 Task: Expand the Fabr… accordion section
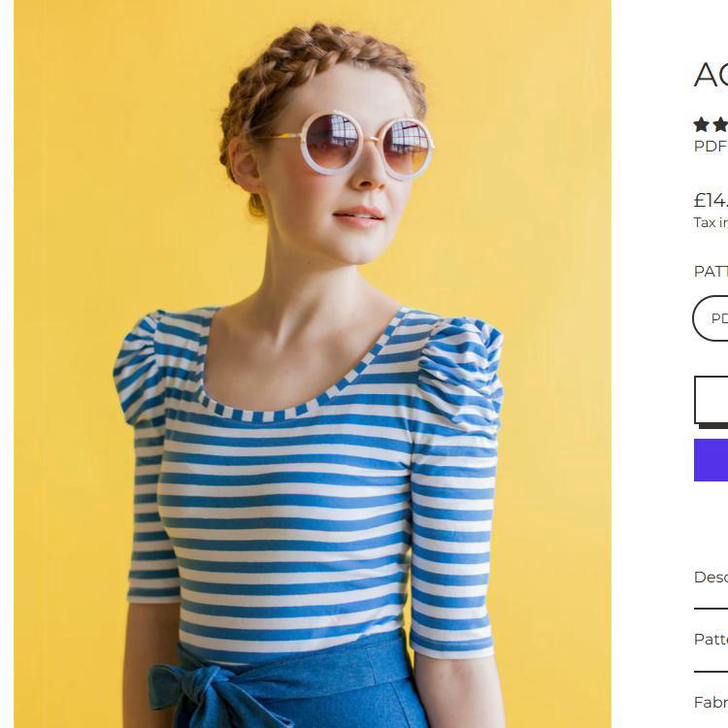pyautogui.click(x=711, y=702)
